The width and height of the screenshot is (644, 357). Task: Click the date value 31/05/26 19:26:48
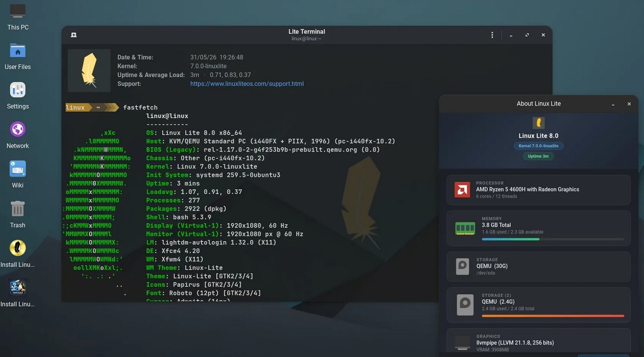click(217, 57)
